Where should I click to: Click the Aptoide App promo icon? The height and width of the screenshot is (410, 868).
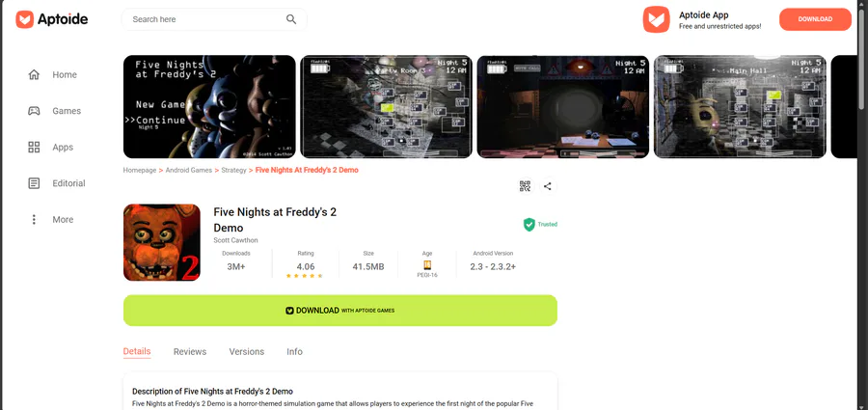point(657,19)
